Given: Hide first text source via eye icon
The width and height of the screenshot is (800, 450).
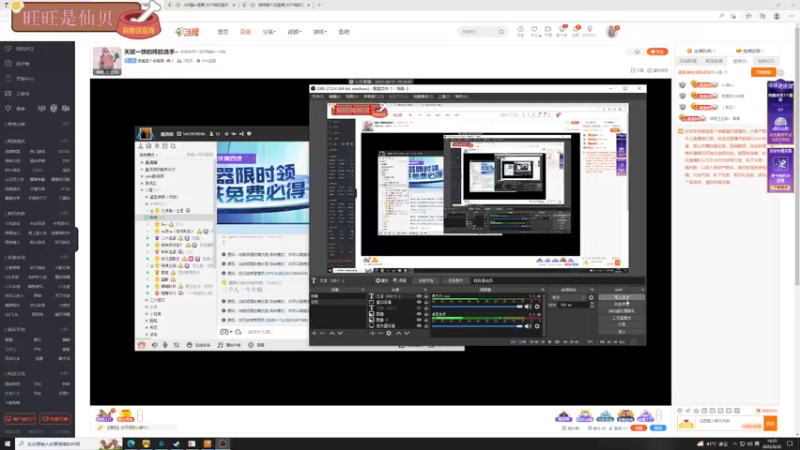Looking at the screenshot, I should click(419, 296).
